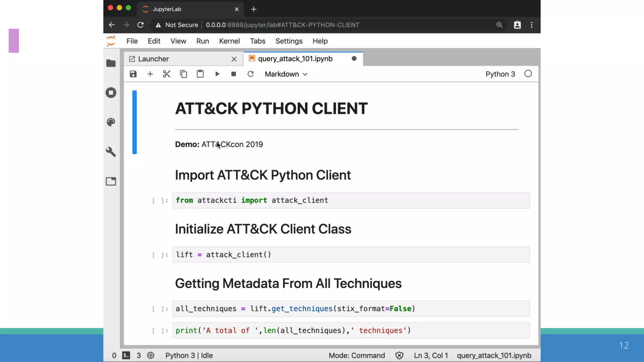
Task: Paste cells with the clipboard icon
Action: pos(200,74)
